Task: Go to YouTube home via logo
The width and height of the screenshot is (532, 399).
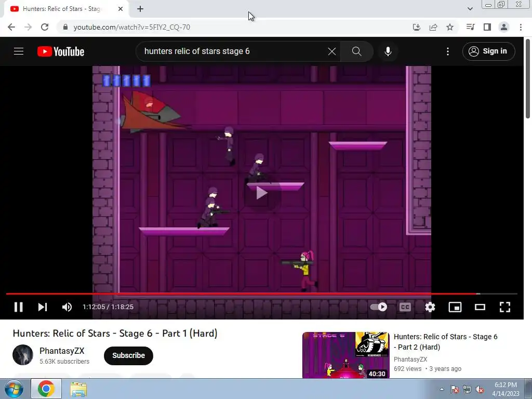Action: pyautogui.click(x=61, y=51)
